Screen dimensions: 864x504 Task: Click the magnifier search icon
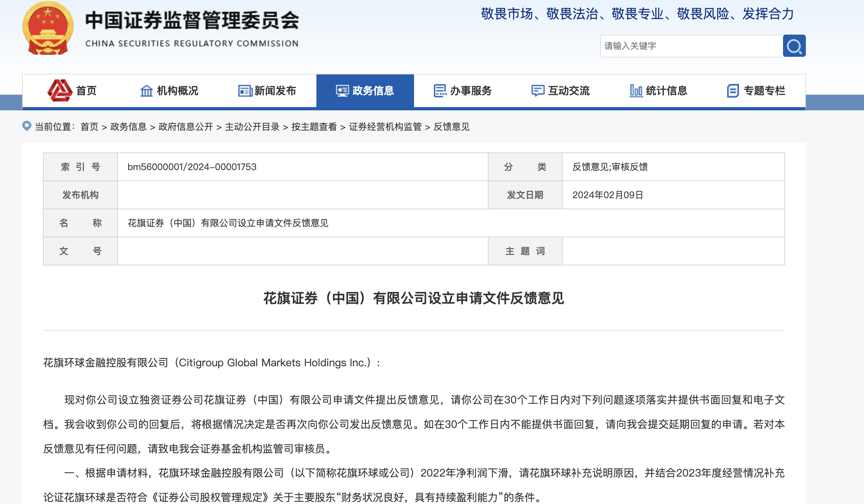pyautogui.click(x=794, y=45)
